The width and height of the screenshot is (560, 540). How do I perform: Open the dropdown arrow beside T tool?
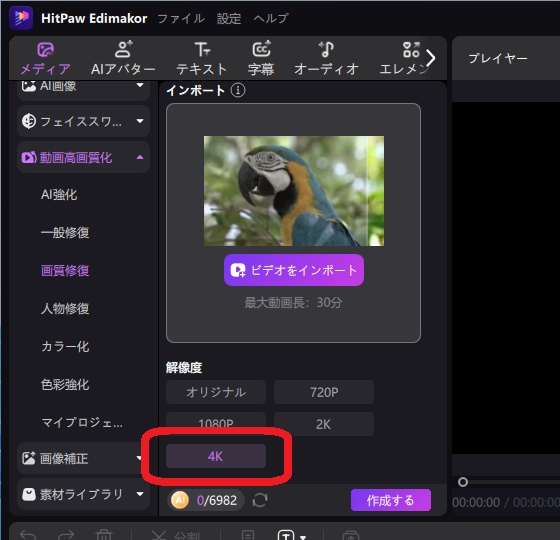303,537
